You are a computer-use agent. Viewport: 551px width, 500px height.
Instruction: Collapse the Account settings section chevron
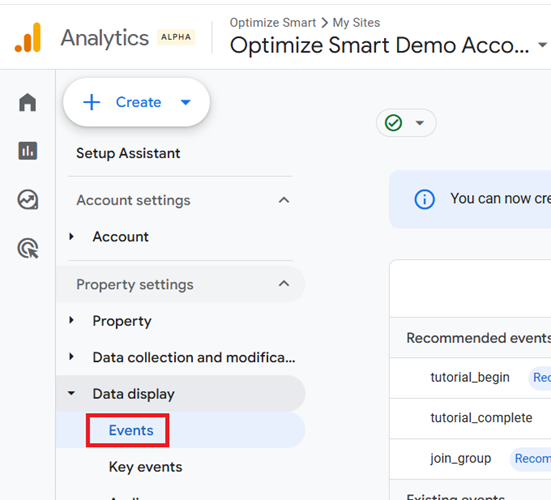click(284, 200)
